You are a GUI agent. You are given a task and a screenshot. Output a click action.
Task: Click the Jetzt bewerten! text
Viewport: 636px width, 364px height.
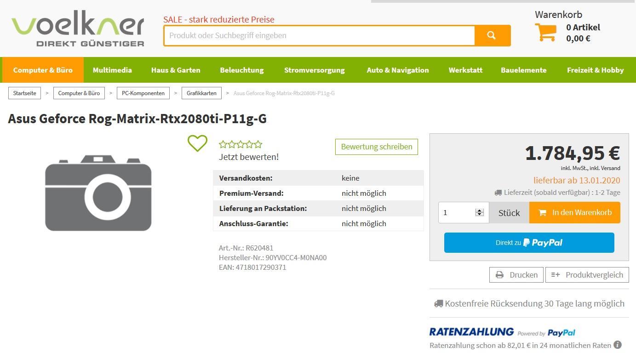[249, 157]
